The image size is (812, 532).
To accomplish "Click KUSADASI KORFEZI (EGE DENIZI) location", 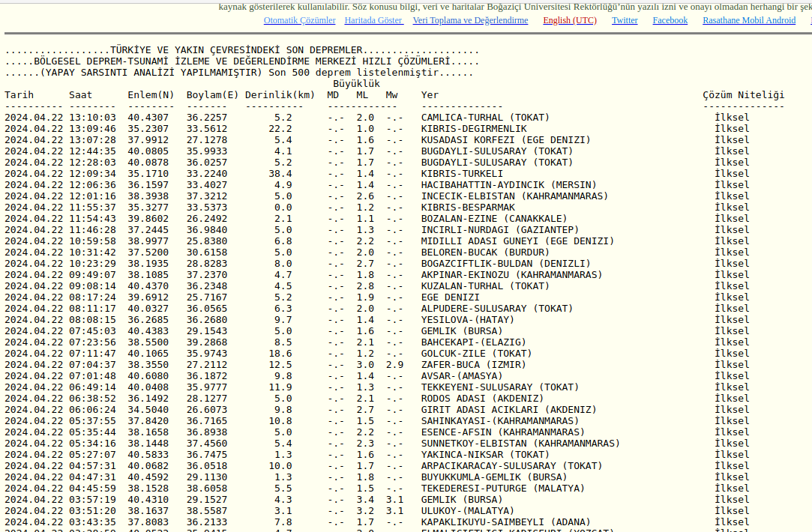I will tap(505, 140).
